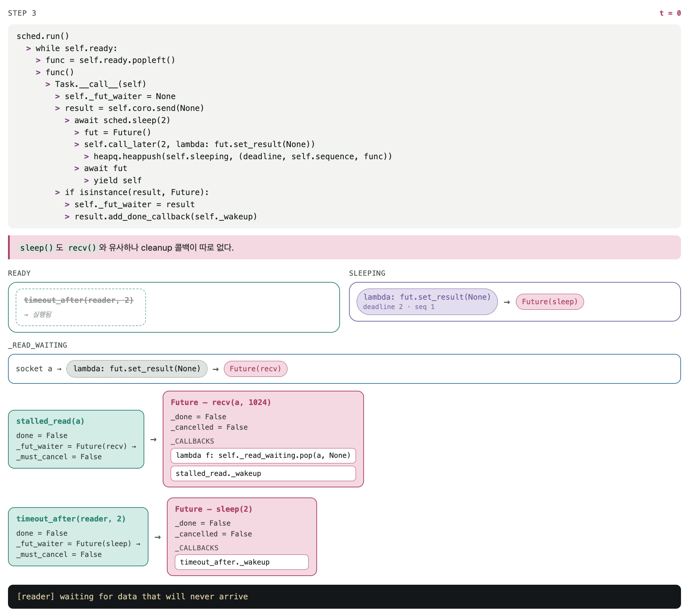This screenshot has height=616, width=689.
Task: Click the 'socket a' label
Action: (34, 369)
